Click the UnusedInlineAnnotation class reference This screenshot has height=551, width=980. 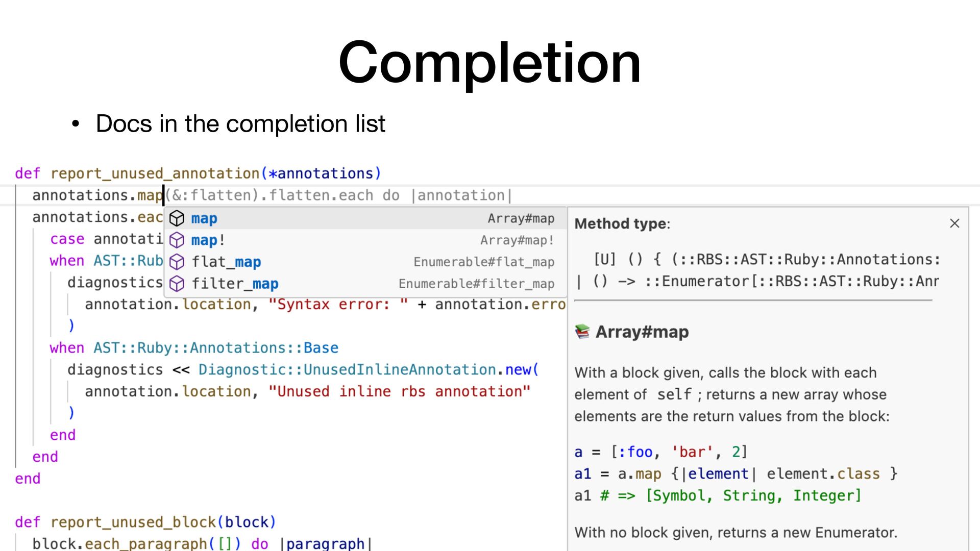click(400, 370)
